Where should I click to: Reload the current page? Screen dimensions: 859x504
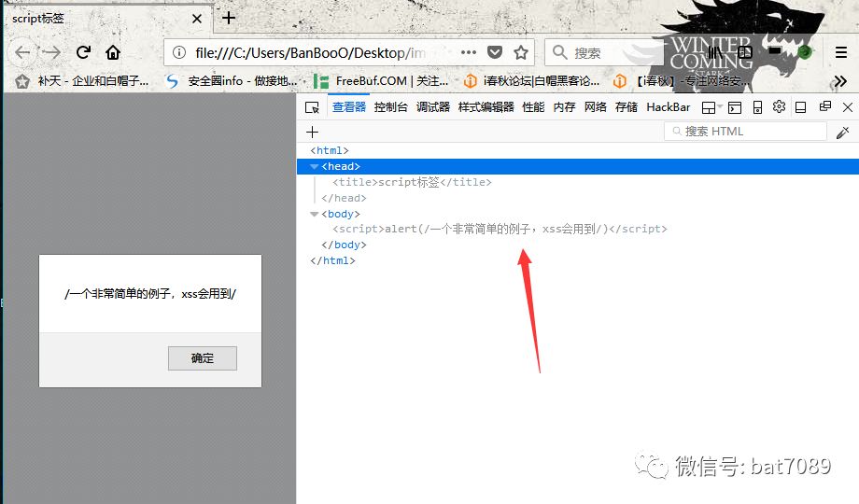tap(83, 52)
